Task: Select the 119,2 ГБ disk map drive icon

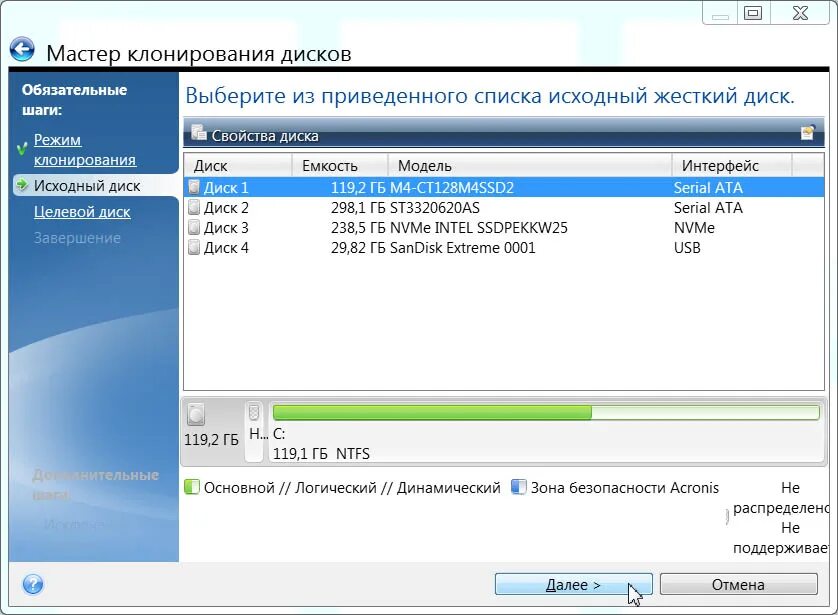Action: coord(196,415)
